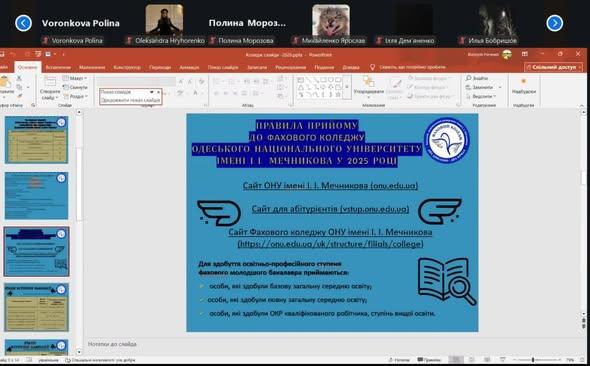The image size is (590, 366).
Task: Click the lightbulb Tell Me search icon
Action: click(372, 67)
